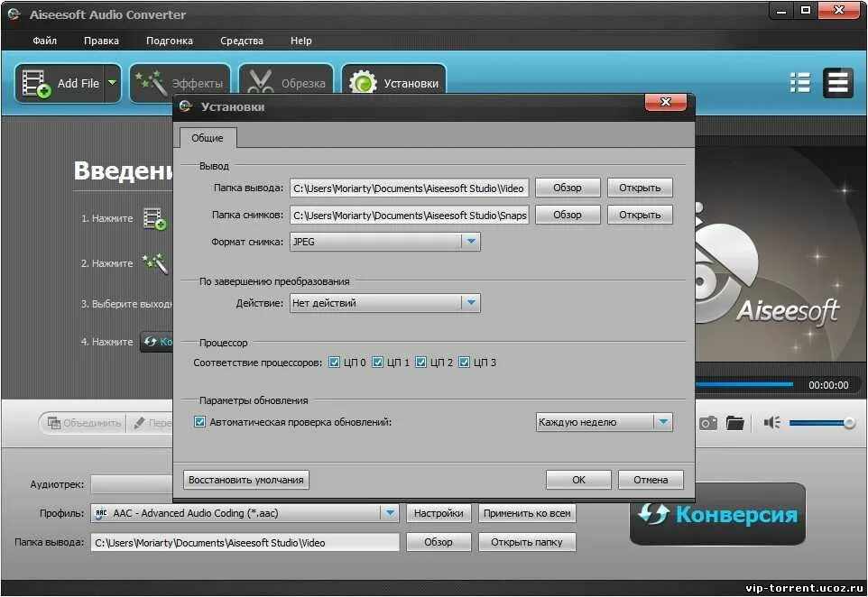Toggle the ЦП 1 checkbox

377,363
